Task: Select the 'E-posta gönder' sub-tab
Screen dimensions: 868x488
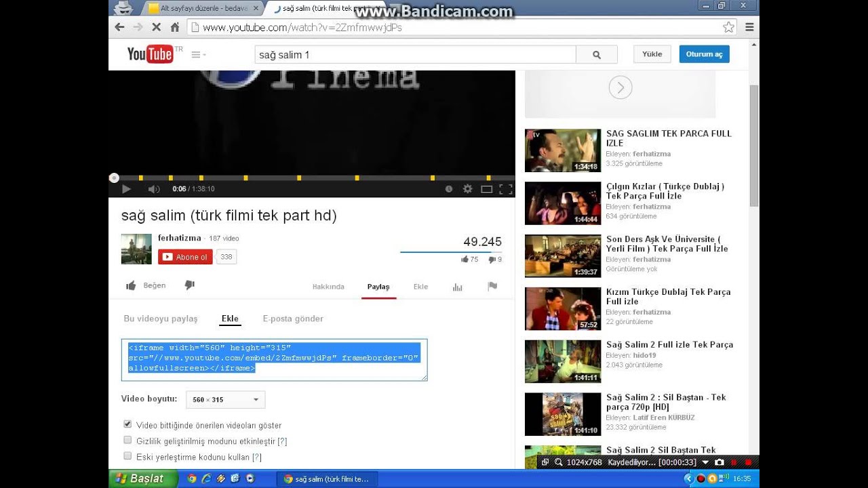Action: (293, 319)
